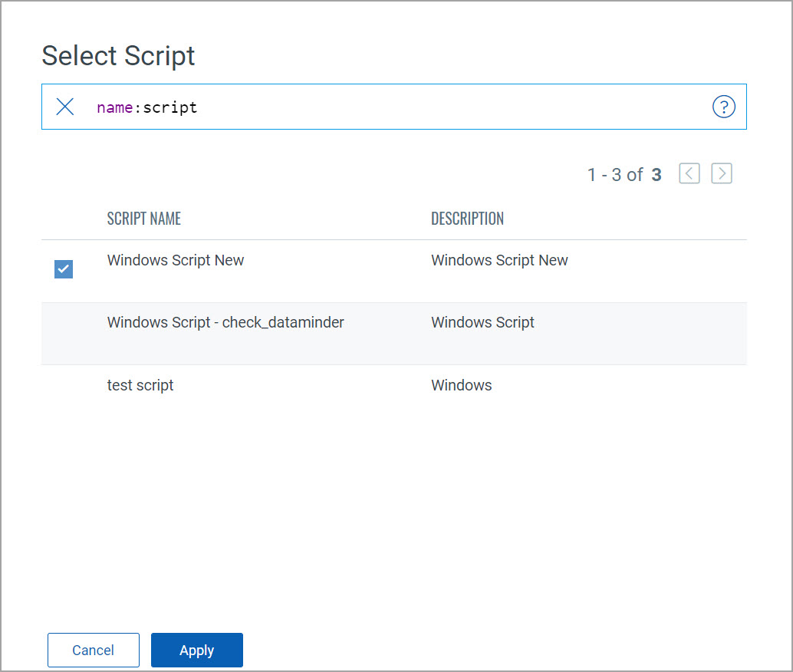
Task: Click the left chevron in the pagination control
Action: (x=689, y=173)
